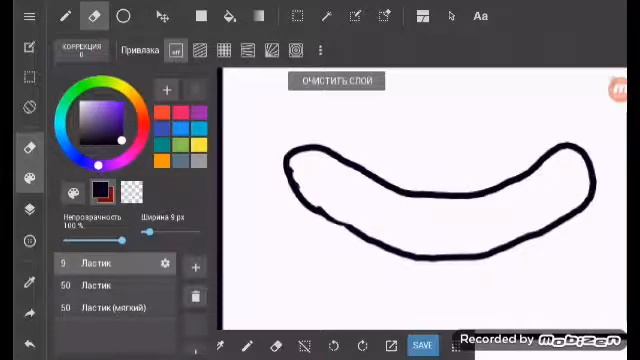Screen dimensions: 640x360
Task: Select the Brush pen tool
Action: click(65, 16)
